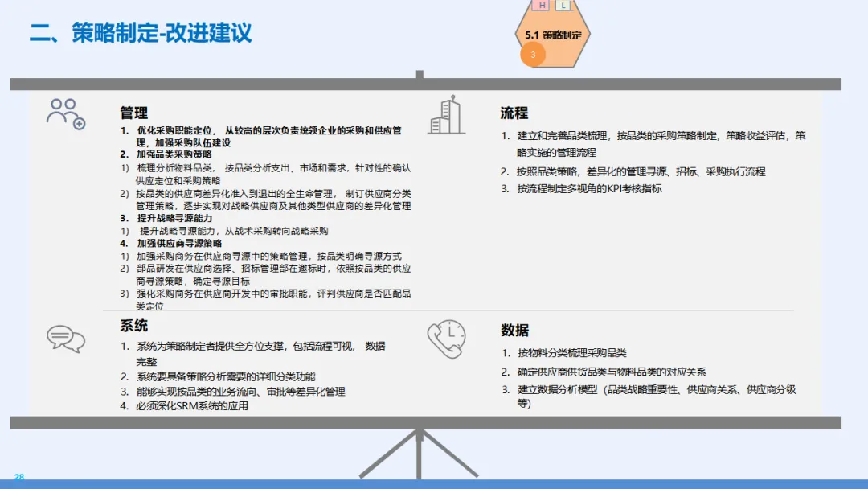This screenshot has width=868, height=489.
Task: Click the 系统 section heading
Action: coord(134,326)
